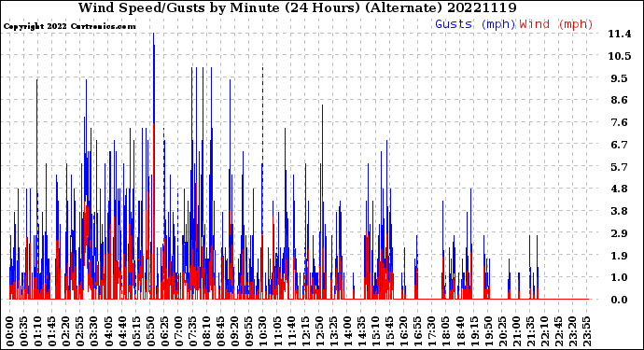Click the 14:00 time axis label

point(347,330)
